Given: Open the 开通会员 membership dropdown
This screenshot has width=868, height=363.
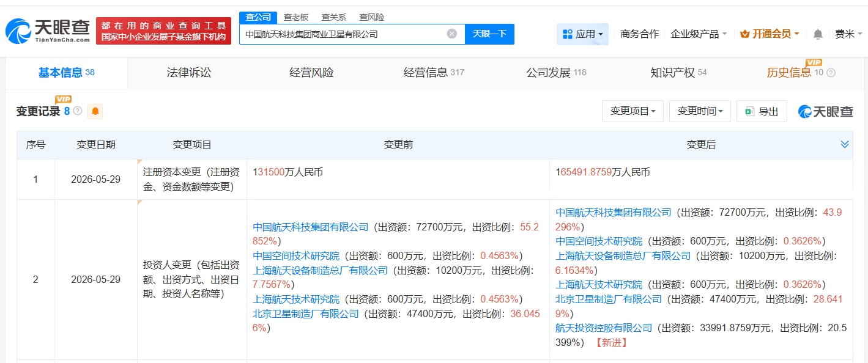Looking at the screenshot, I should [x=770, y=34].
